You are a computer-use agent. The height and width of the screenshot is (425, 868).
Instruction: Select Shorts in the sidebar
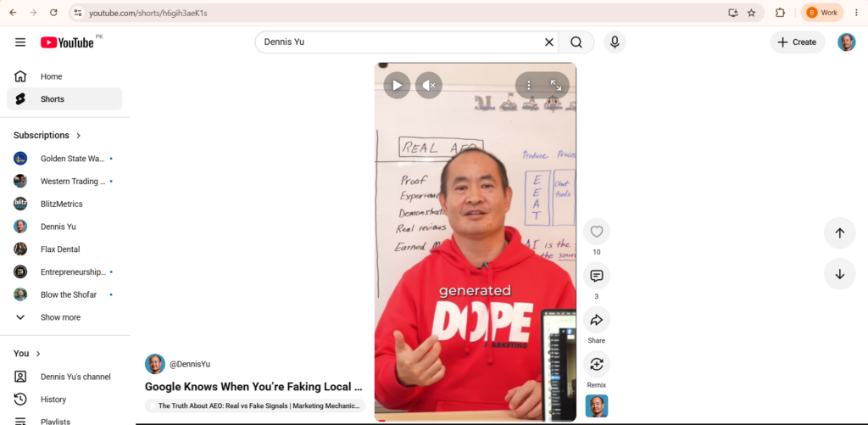[x=64, y=99]
